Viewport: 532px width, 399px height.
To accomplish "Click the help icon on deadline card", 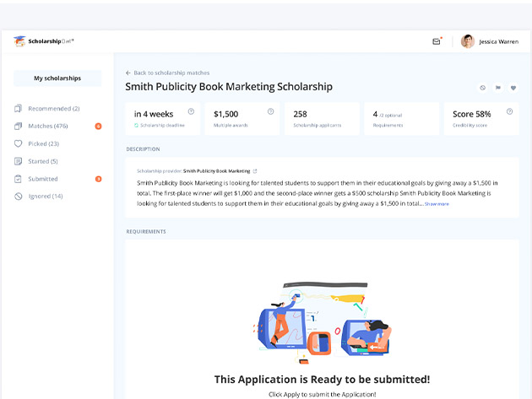I will pyautogui.click(x=191, y=111).
